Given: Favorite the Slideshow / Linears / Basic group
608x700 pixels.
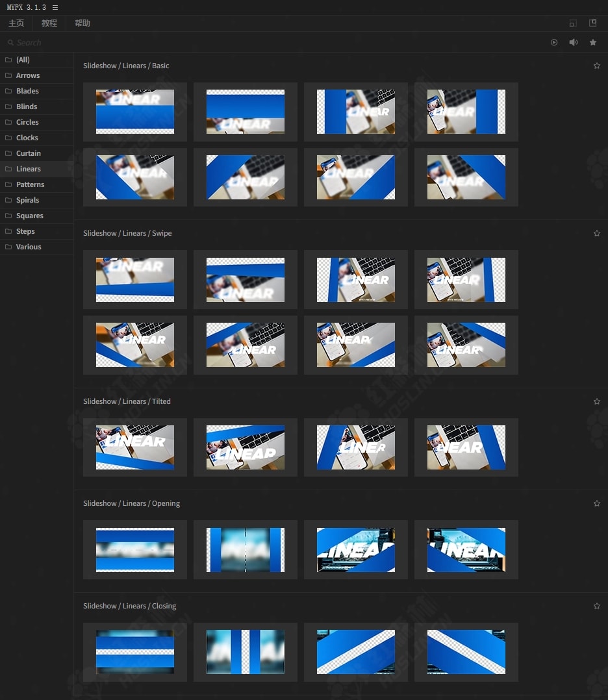Looking at the screenshot, I should pos(597,66).
